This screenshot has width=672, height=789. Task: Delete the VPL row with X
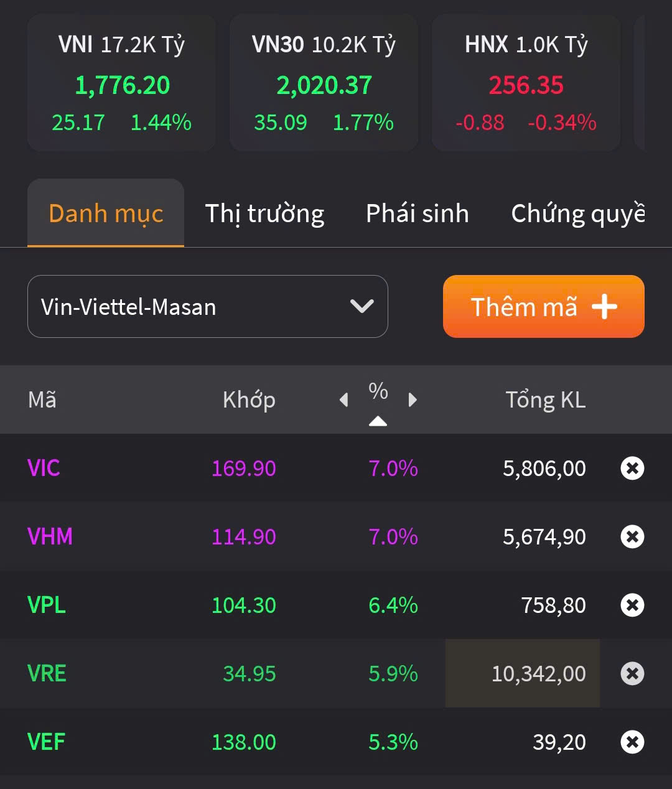point(632,605)
